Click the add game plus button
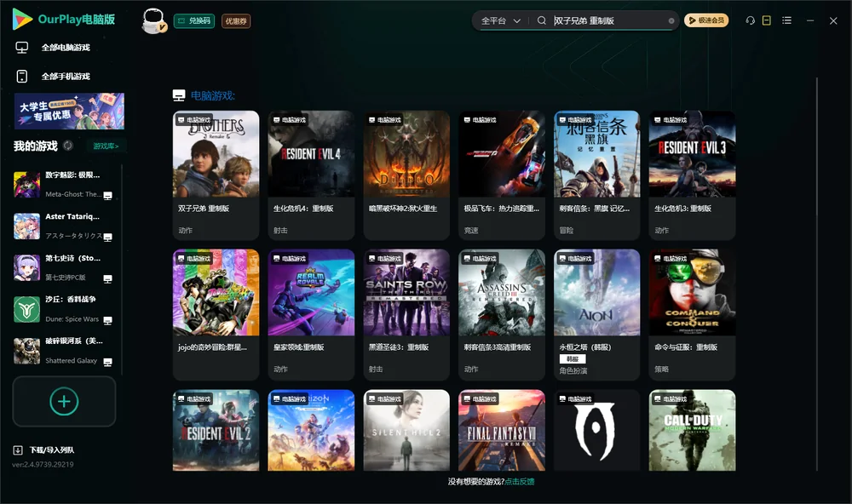Viewport: 852px width, 504px height. [x=64, y=401]
